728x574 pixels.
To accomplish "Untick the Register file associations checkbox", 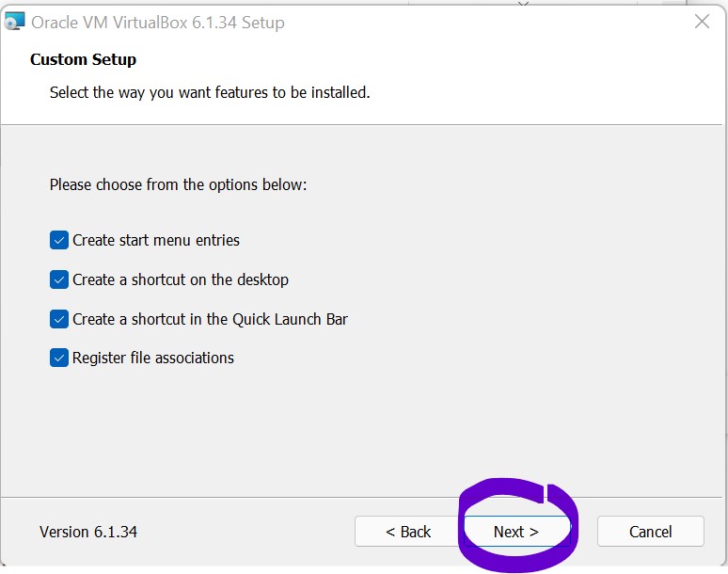I will 59,358.
